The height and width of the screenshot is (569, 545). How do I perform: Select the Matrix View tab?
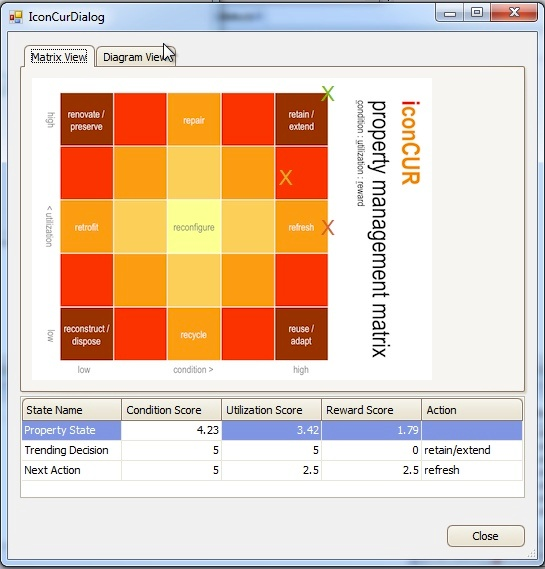(x=59, y=57)
